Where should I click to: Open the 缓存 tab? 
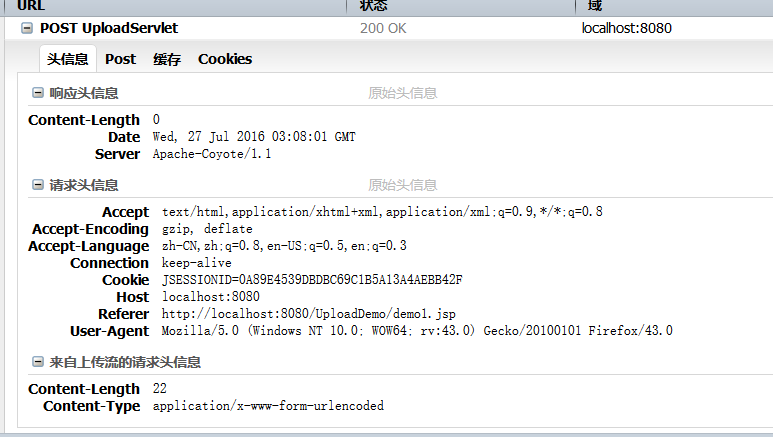(167, 59)
